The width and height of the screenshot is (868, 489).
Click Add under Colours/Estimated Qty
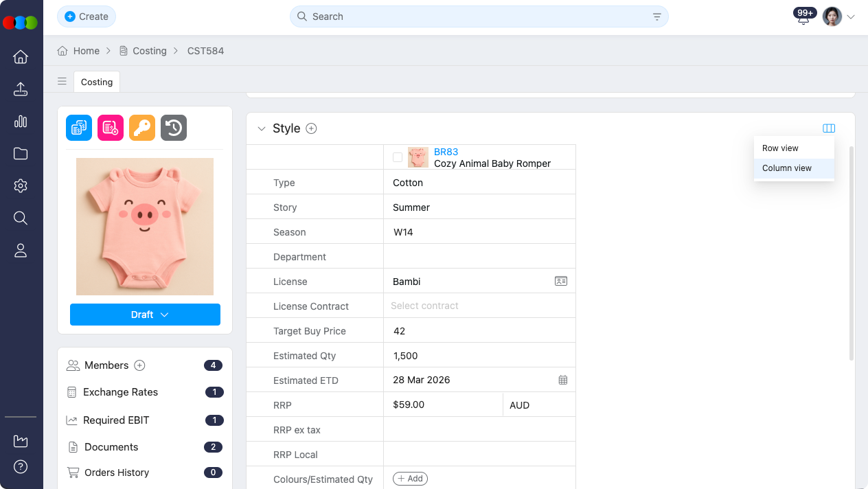point(410,478)
